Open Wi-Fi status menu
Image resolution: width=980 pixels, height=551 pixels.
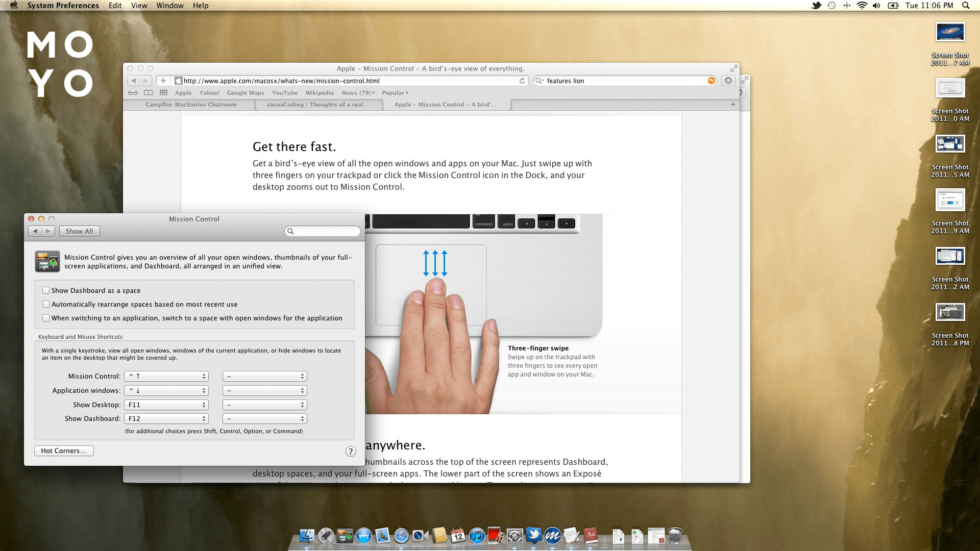pyautogui.click(x=862, y=6)
